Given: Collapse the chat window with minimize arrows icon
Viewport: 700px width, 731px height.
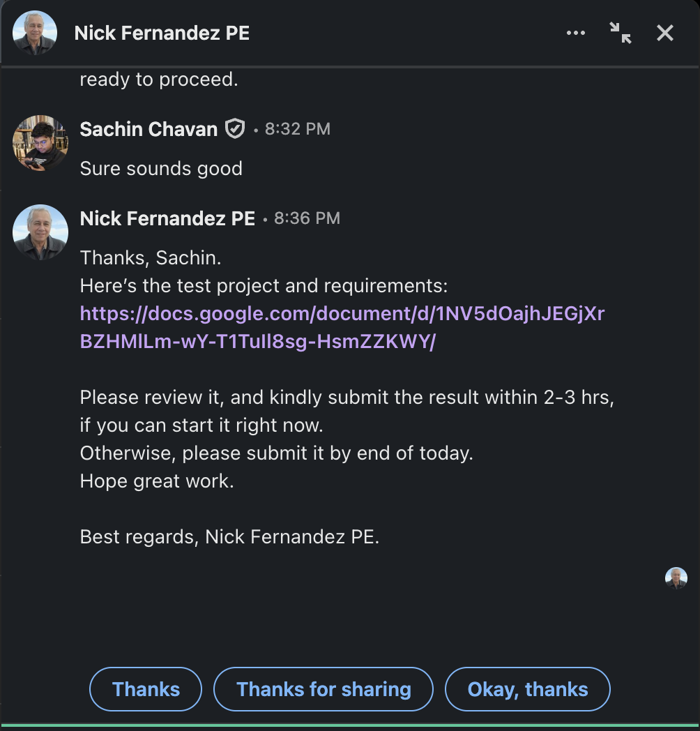Looking at the screenshot, I should tap(621, 33).
